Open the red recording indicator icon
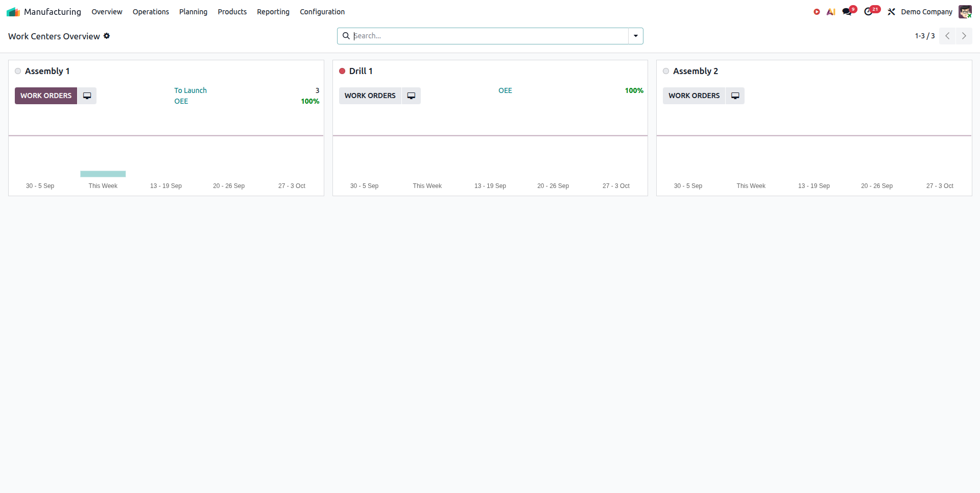 coord(817,12)
